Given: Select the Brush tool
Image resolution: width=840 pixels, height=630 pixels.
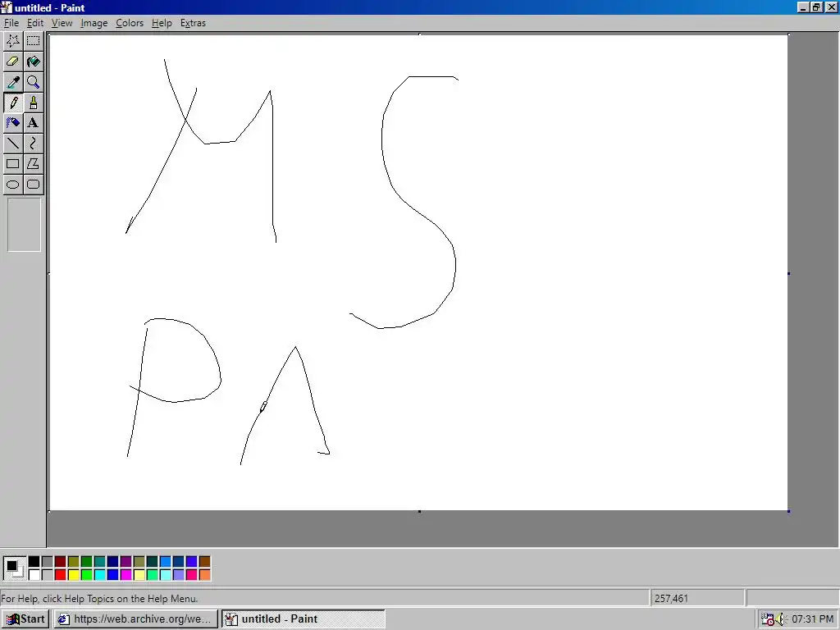Looking at the screenshot, I should pyautogui.click(x=33, y=103).
